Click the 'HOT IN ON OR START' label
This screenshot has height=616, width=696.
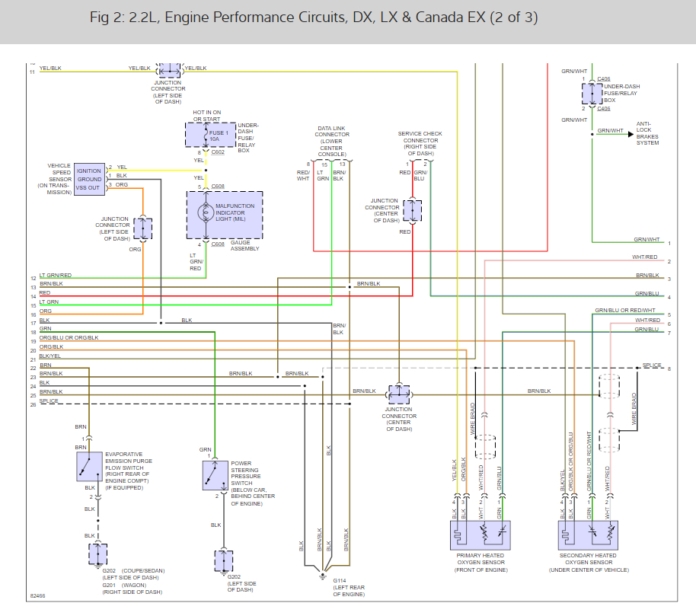(x=207, y=116)
